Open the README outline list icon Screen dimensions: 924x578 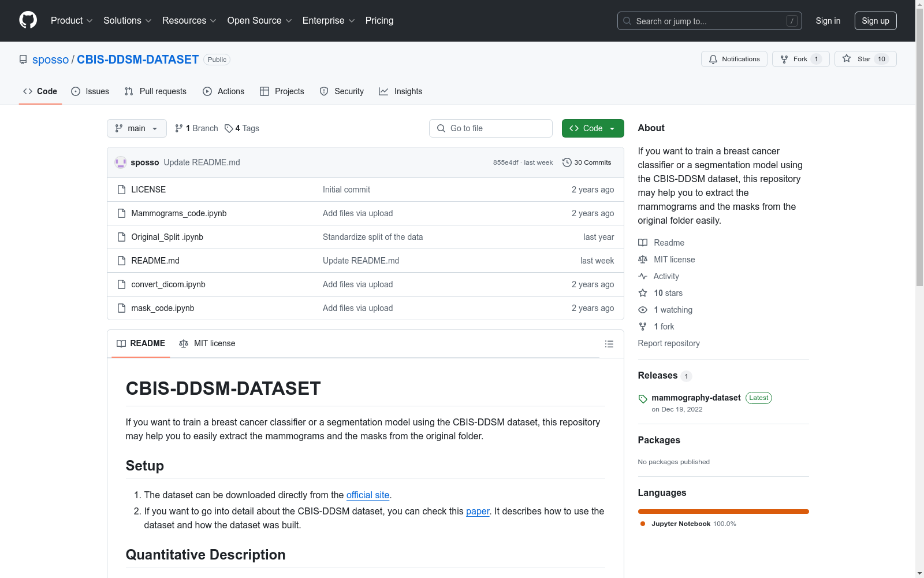[609, 344]
